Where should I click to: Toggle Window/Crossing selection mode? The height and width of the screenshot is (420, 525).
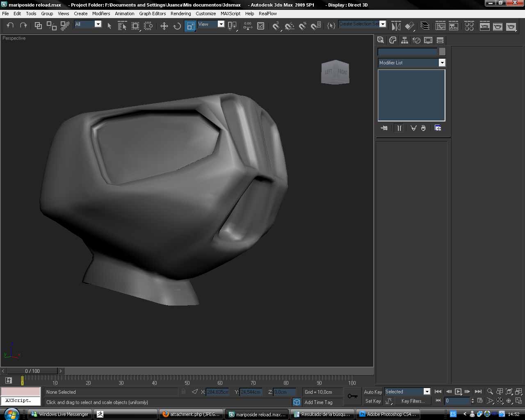(148, 25)
